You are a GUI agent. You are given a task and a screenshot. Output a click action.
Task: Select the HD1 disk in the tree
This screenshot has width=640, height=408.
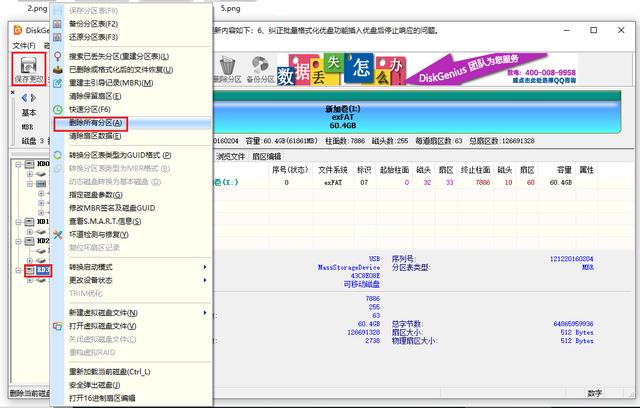[x=43, y=222]
